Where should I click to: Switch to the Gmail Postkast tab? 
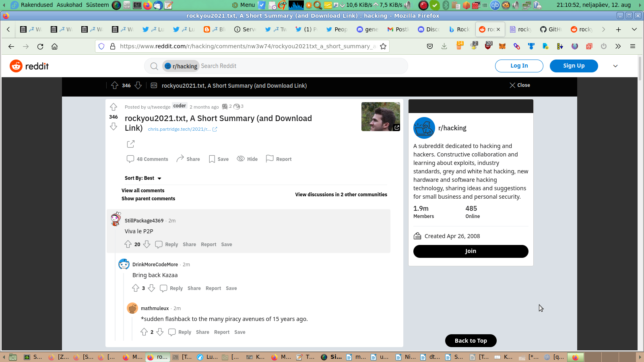tap(398, 29)
